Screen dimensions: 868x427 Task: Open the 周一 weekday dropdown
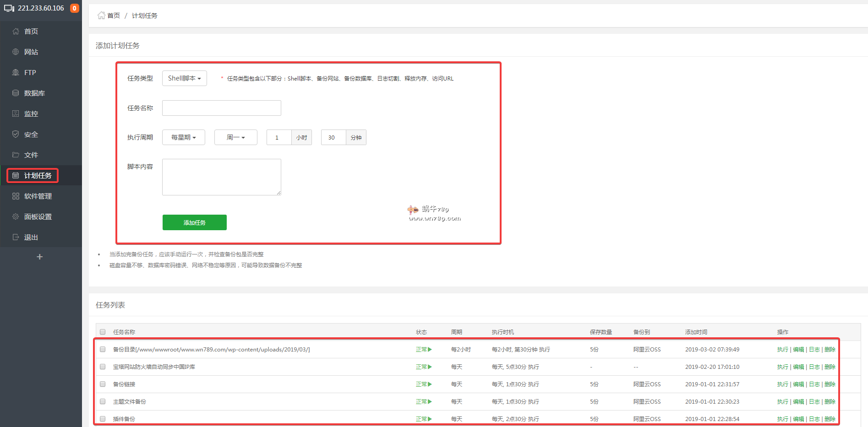point(235,137)
